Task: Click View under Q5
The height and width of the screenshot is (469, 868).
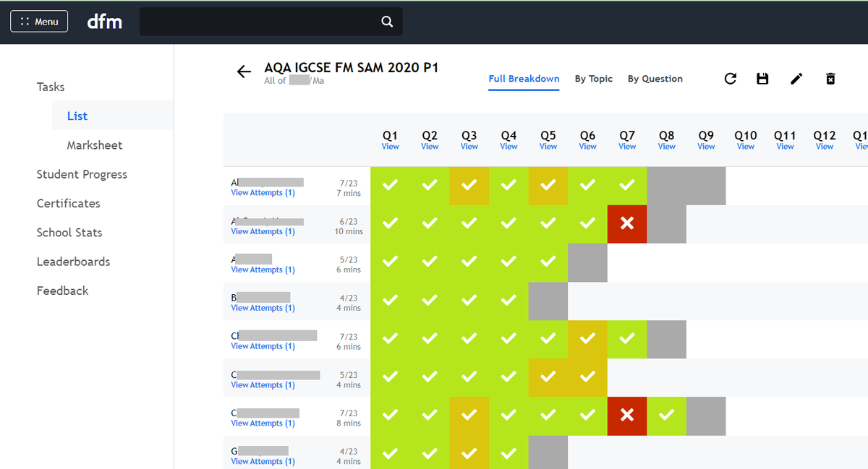Action: pos(548,147)
